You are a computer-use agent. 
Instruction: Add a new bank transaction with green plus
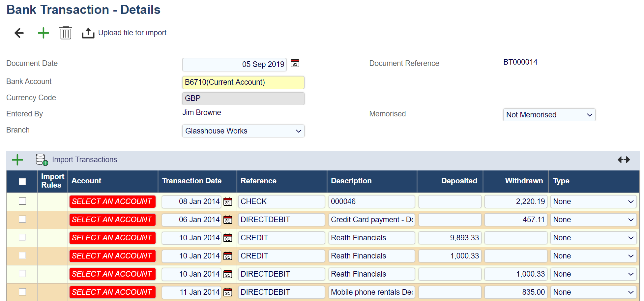(x=43, y=33)
